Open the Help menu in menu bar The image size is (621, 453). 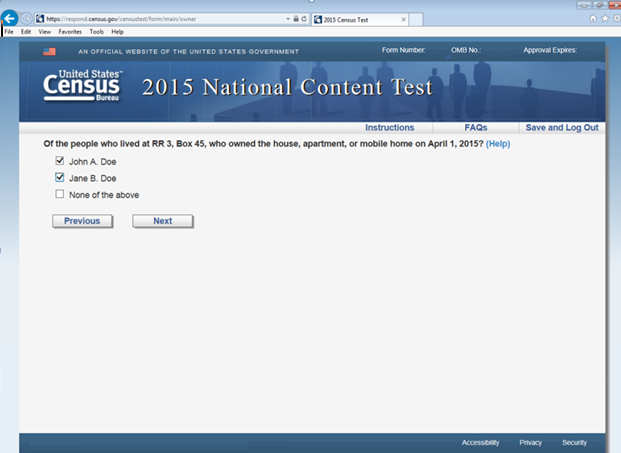coord(117,32)
